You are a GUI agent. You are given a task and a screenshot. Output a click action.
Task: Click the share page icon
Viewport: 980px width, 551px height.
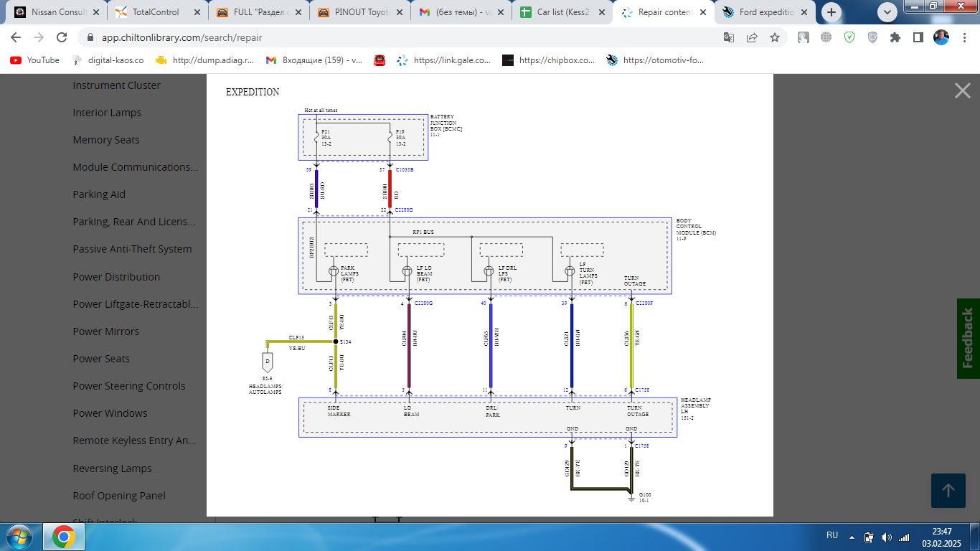(x=752, y=37)
